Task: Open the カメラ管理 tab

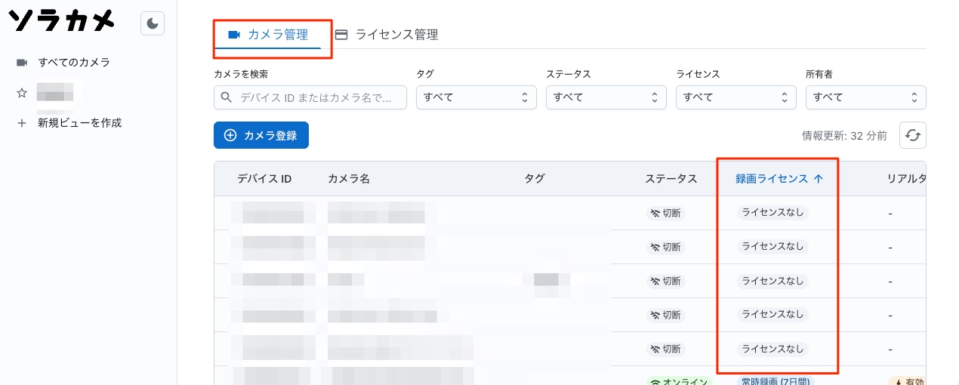Action: point(267,35)
